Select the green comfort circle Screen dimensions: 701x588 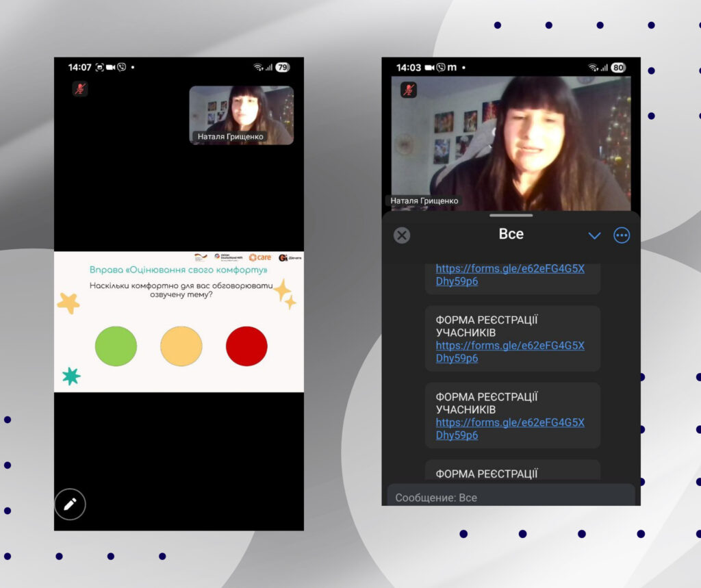(116, 346)
